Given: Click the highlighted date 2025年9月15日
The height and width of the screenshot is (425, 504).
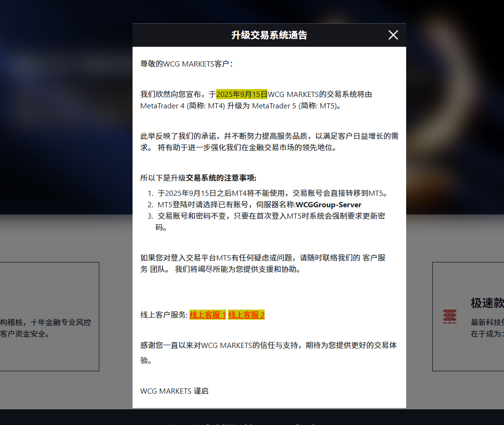Looking at the screenshot, I should 242,94.
